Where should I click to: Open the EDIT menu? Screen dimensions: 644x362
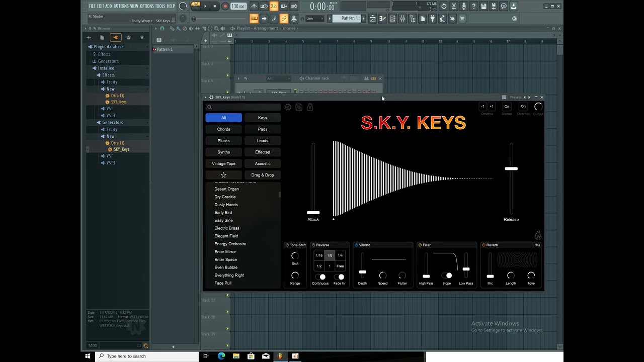tap(100, 6)
